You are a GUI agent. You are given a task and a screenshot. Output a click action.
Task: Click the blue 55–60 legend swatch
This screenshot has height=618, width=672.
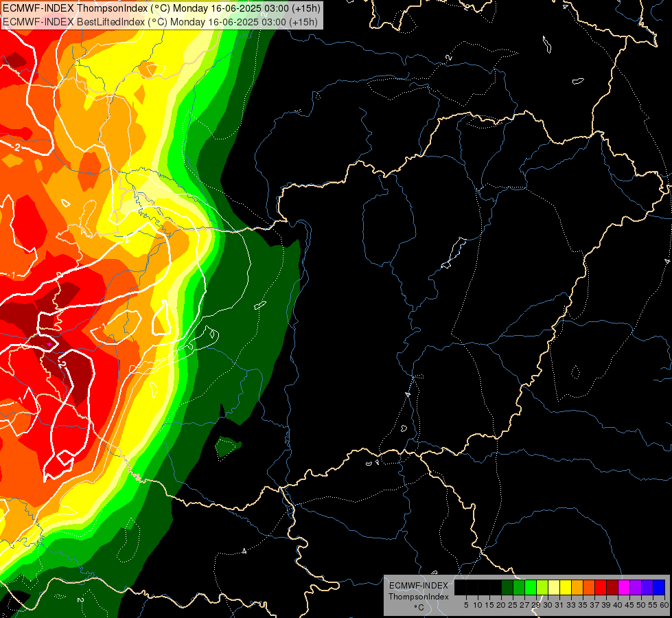(x=659, y=587)
